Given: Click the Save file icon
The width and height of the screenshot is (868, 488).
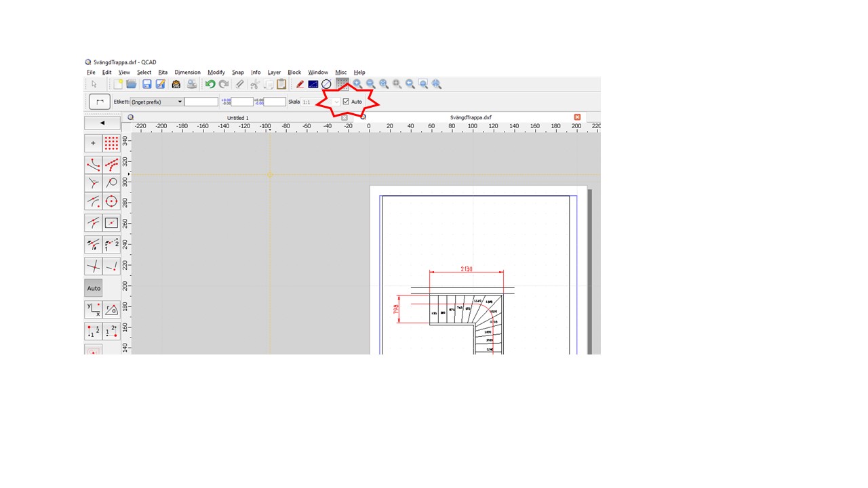Looking at the screenshot, I should pyautogui.click(x=146, y=84).
